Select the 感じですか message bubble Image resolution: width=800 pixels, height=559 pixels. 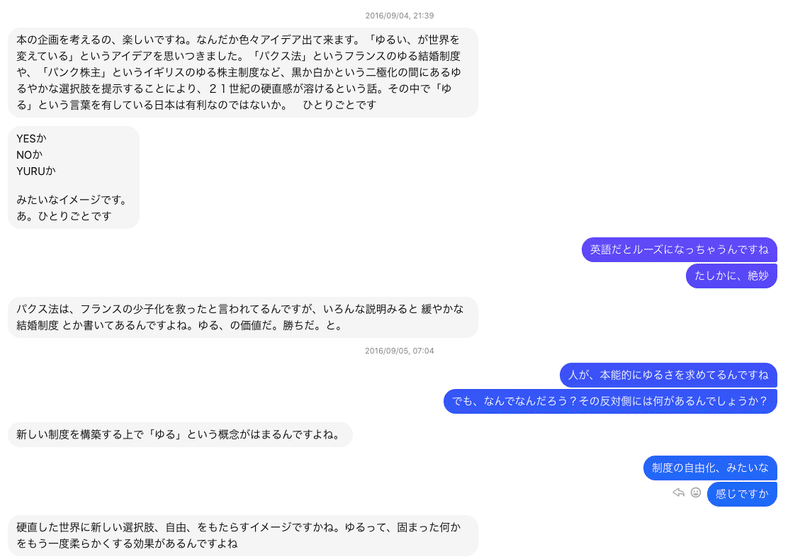(x=742, y=494)
